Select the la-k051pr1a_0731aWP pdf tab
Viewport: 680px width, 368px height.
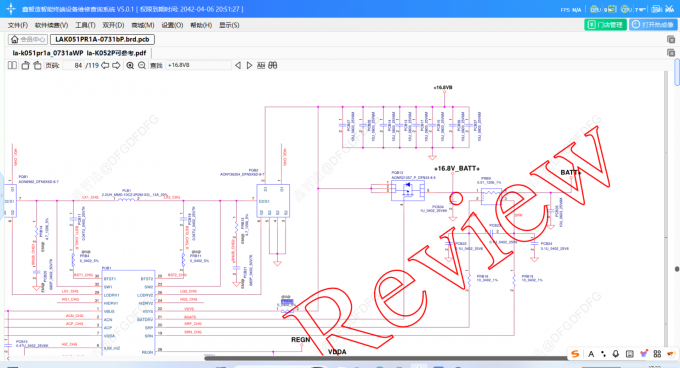point(79,53)
